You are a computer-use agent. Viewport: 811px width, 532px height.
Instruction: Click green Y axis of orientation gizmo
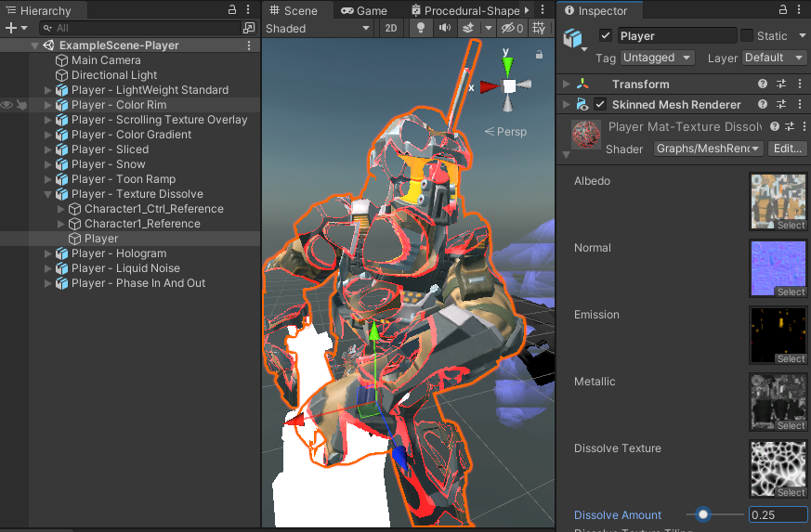(x=508, y=66)
